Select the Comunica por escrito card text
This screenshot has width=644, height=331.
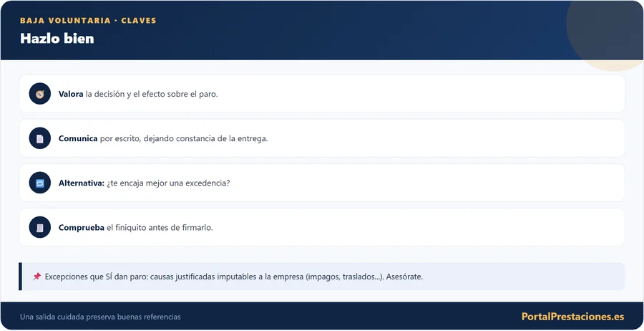point(163,138)
